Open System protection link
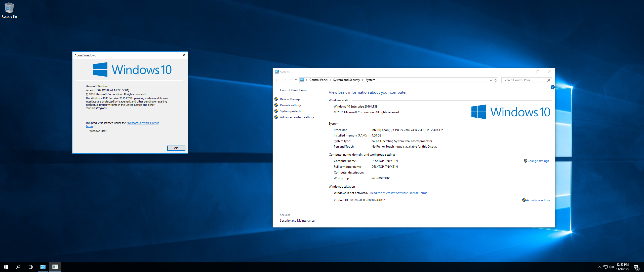The width and height of the screenshot is (644, 272). click(292, 111)
